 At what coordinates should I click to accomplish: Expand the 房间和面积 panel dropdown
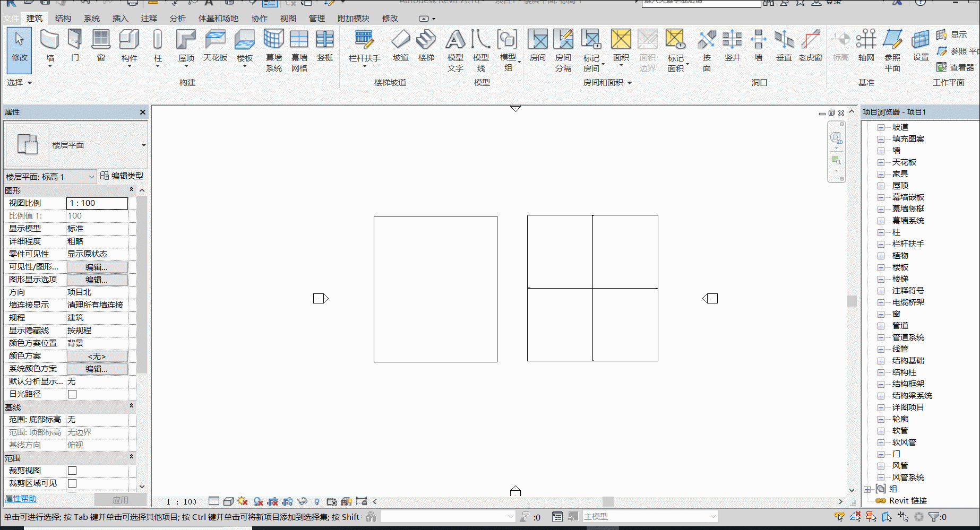tap(630, 83)
